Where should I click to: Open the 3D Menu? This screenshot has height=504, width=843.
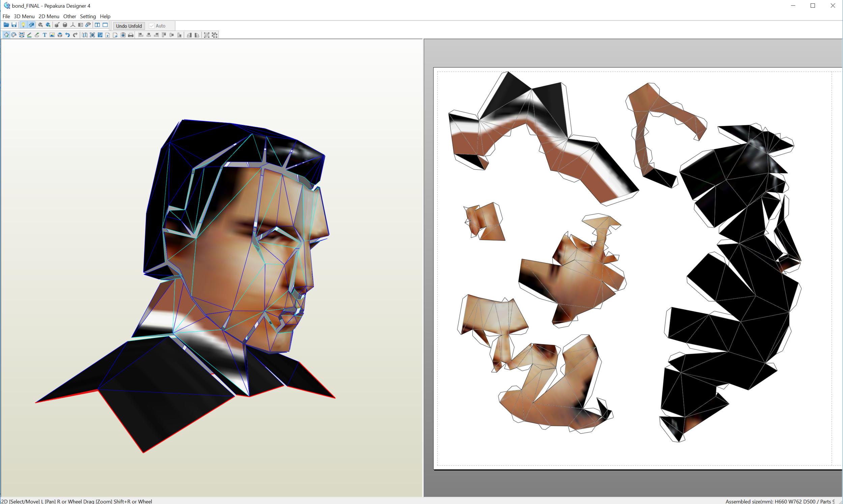pos(24,16)
